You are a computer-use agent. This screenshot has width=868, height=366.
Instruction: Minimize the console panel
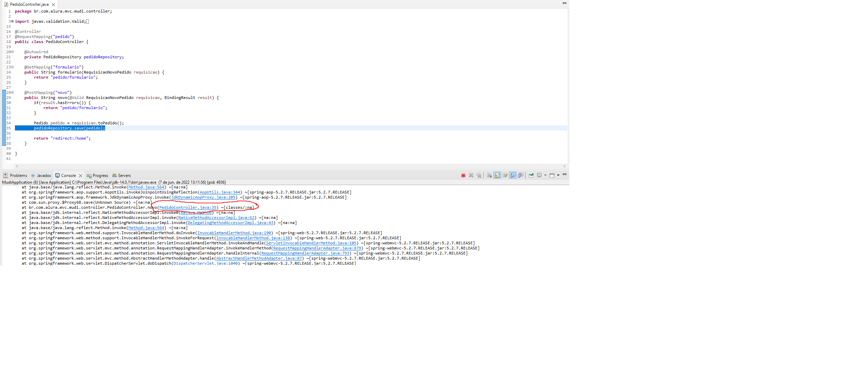(x=565, y=174)
